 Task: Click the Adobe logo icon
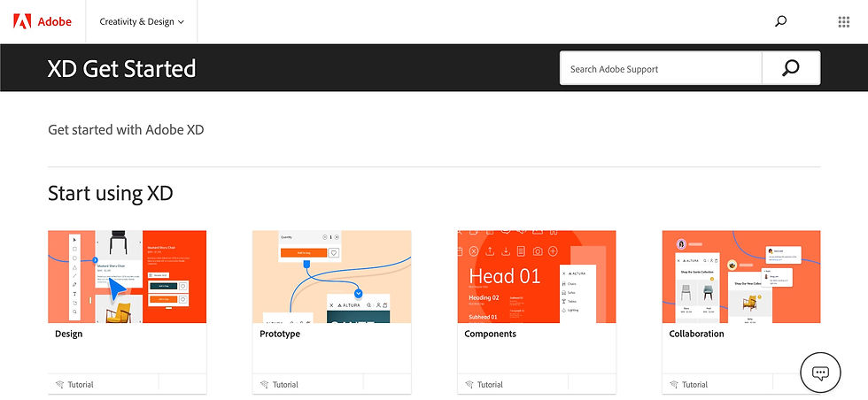pos(22,21)
